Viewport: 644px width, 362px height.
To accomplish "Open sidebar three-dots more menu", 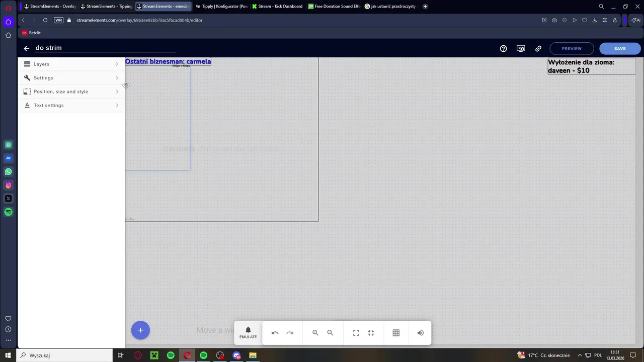I will (8, 340).
